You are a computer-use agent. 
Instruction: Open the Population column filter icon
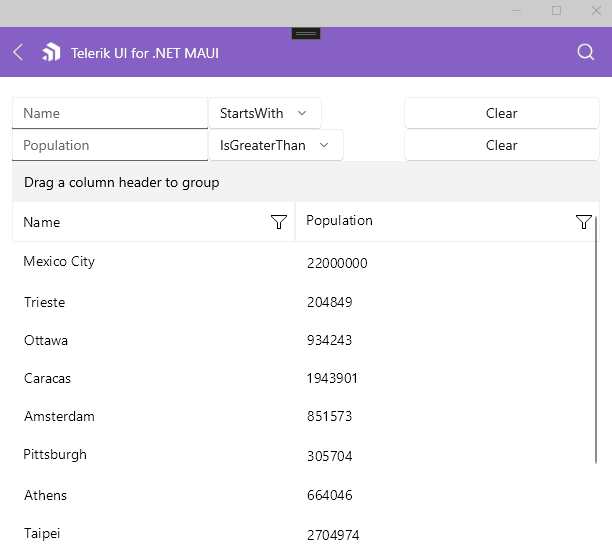pos(584,222)
